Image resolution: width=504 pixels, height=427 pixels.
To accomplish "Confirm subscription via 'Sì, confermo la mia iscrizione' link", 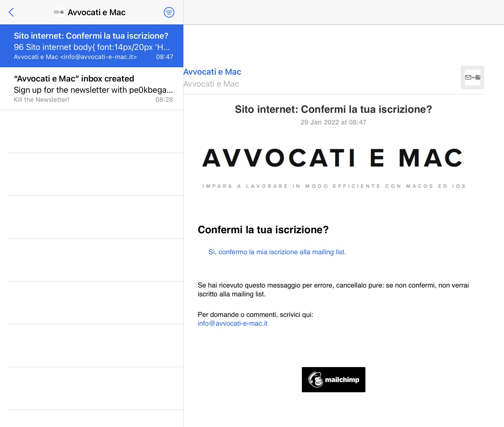I will click(x=277, y=252).
